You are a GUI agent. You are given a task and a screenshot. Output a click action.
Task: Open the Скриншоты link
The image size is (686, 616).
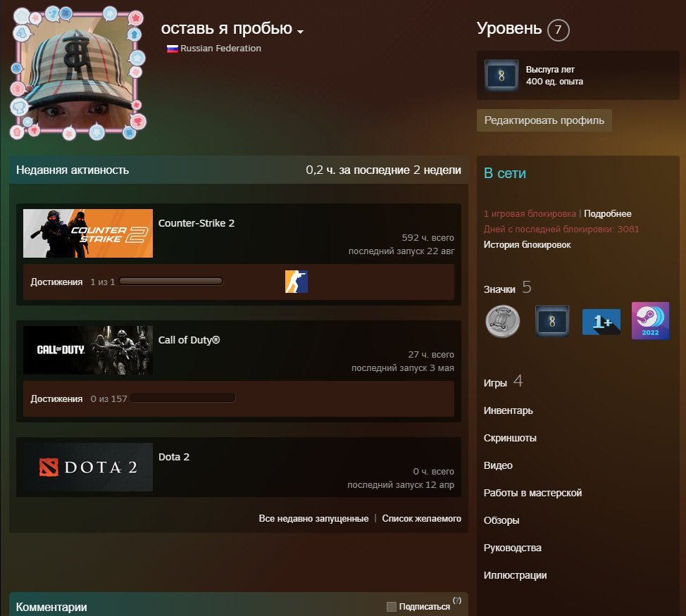click(510, 438)
